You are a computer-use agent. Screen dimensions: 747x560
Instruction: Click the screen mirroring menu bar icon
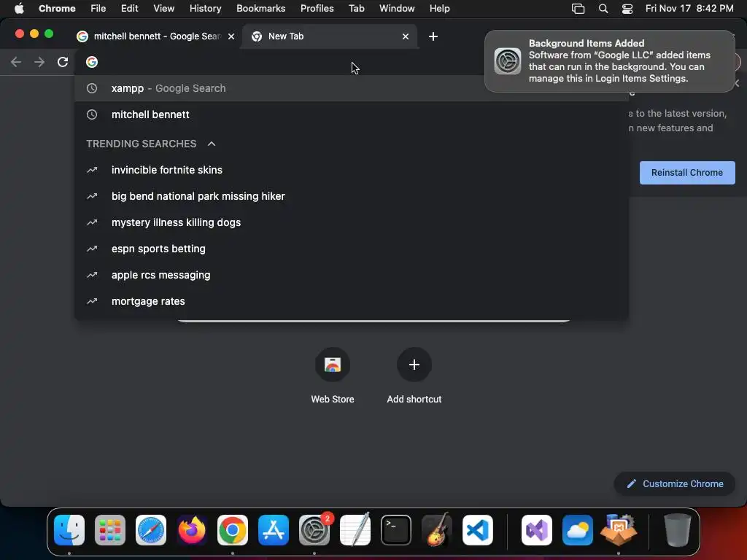pyautogui.click(x=578, y=9)
